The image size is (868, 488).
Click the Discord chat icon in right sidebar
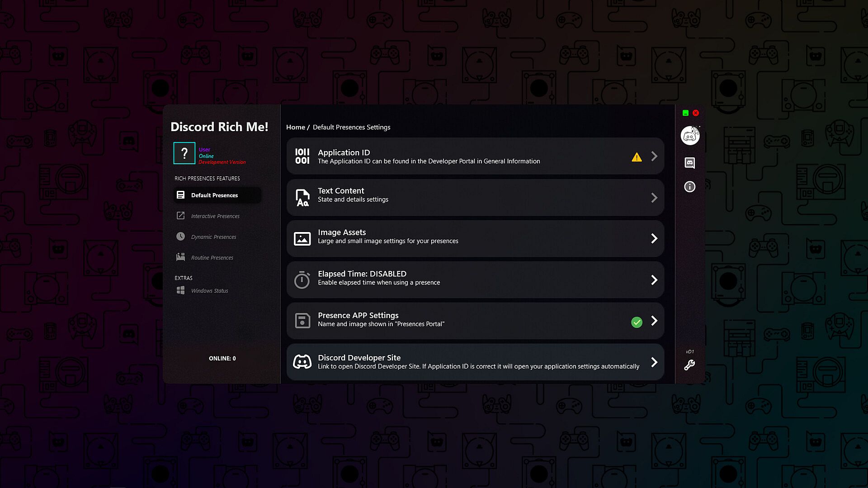690,163
